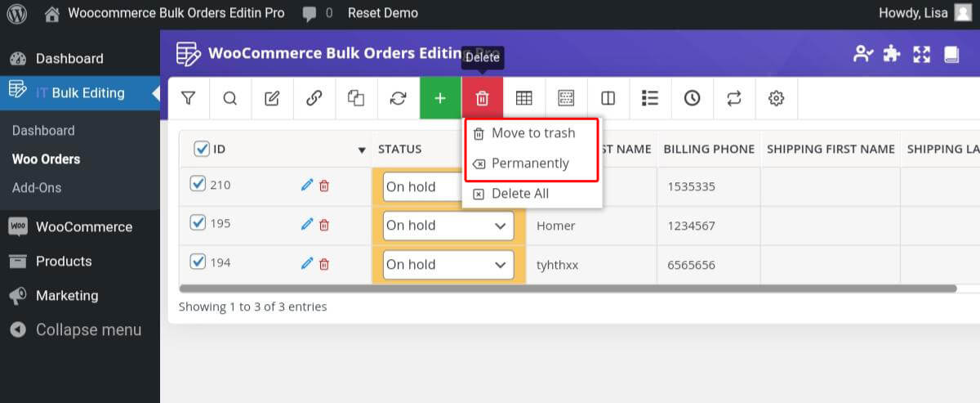The height and width of the screenshot is (403, 980).
Task: Open the history clock icon
Action: (x=693, y=98)
